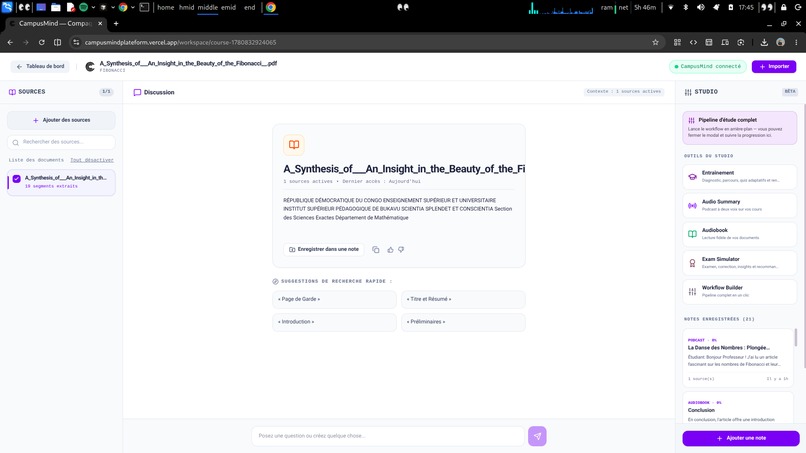Bookmark the page with the star icon

655,42
